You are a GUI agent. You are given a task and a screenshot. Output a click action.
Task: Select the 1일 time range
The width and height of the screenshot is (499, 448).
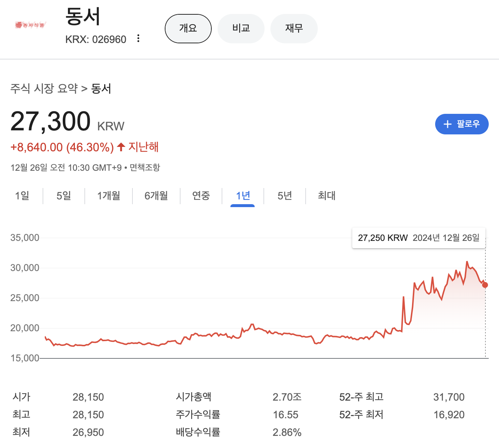click(x=22, y=196)
